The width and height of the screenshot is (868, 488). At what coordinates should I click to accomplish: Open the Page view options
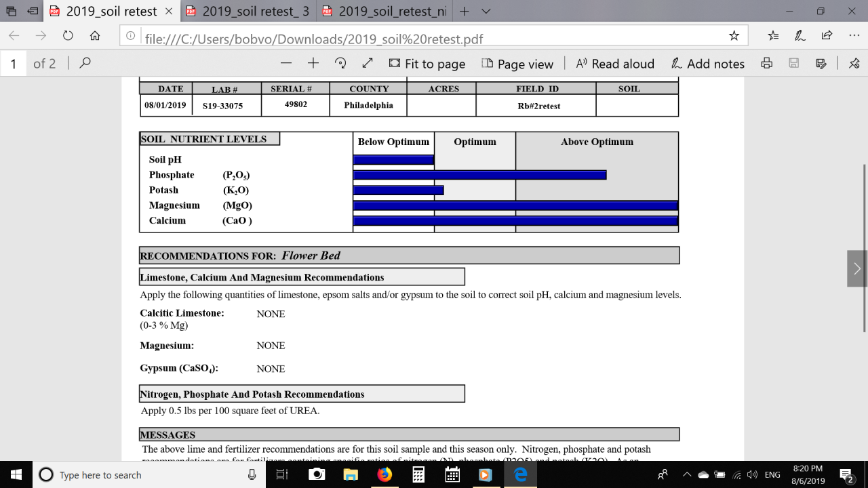click(x=517, y=64)
